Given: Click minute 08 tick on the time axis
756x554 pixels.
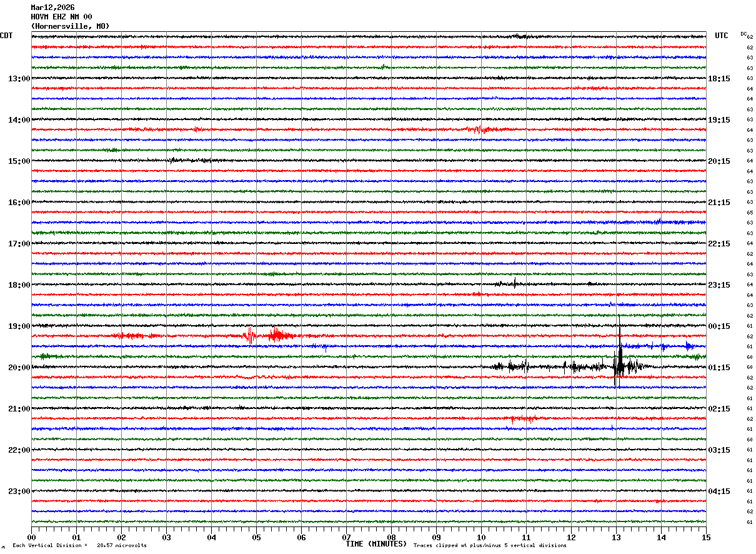Looking at the screenshot, I should coord(391,537).
